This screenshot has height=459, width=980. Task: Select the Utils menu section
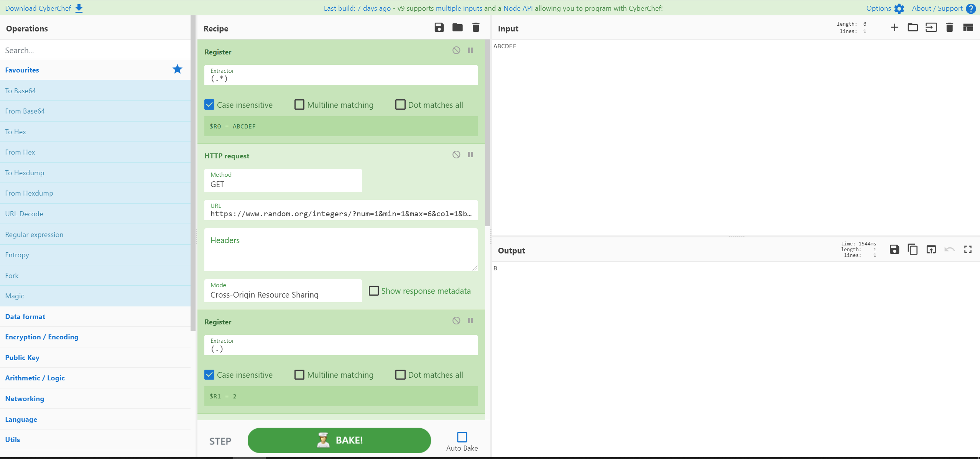[x=13, y=439]
